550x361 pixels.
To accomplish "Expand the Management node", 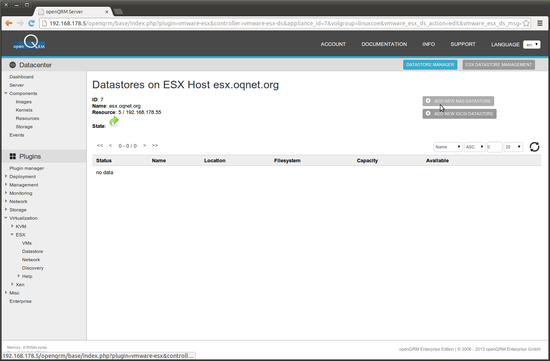I will tap(6, 185).
